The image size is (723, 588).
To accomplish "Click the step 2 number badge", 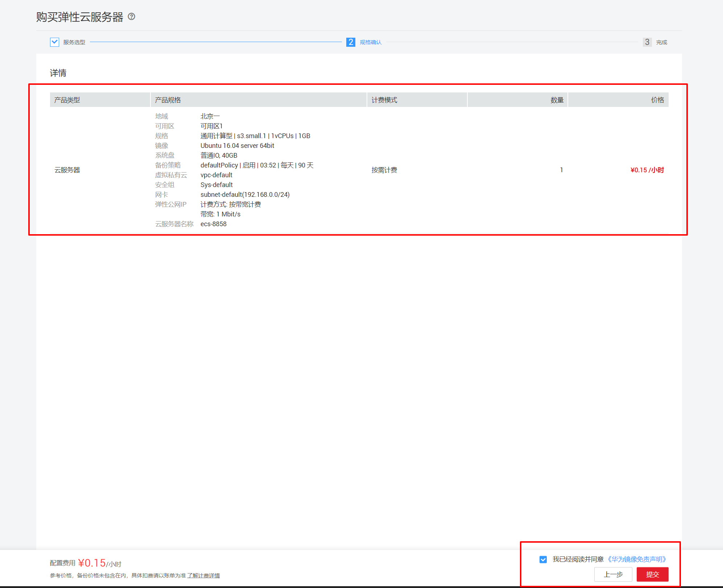I will click(350, 42).
